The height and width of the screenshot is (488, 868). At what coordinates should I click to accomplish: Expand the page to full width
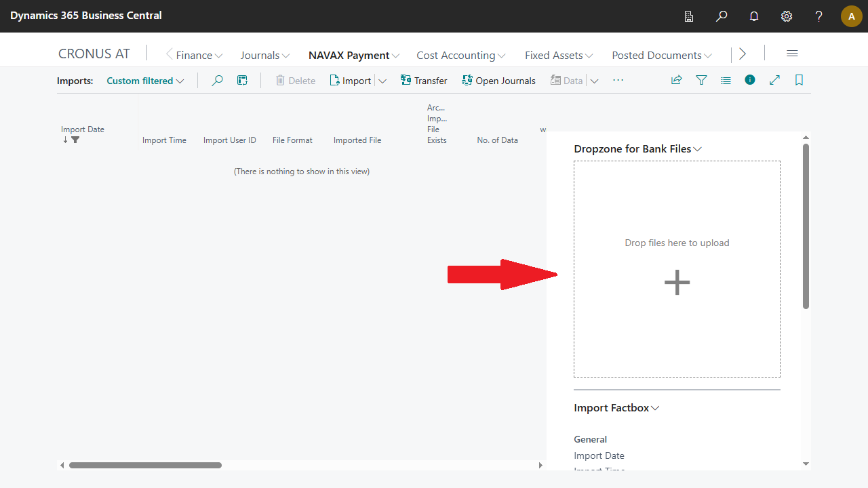tap(774, 80)
